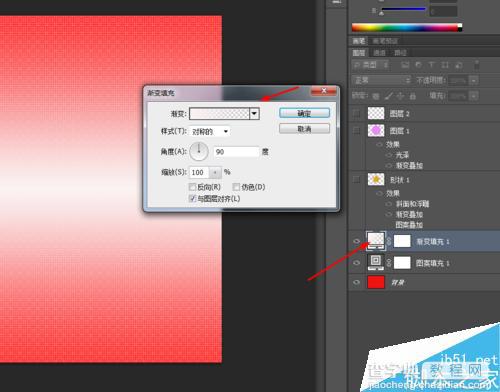Select 图层 2 layer thumbnail
The width and height of the screenshot is (500, 392).
tap(376, 113)
